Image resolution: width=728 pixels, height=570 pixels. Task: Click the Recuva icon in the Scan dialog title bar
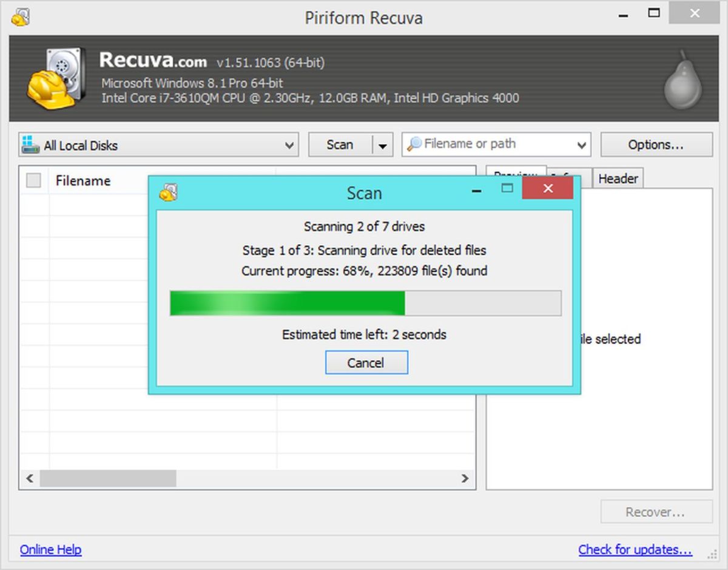[x=168, y=193]
